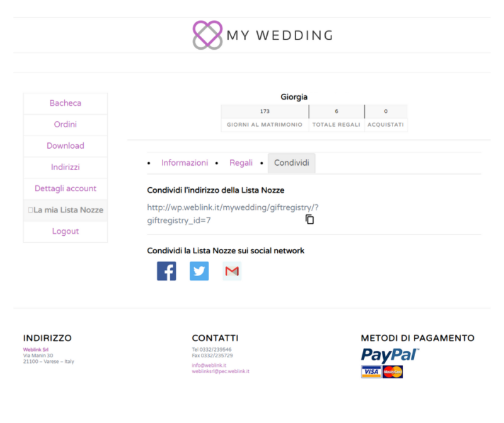Copy the gift registry URL with clipboard icon
The image size is (504, 423).
click(x=309, y=219)
